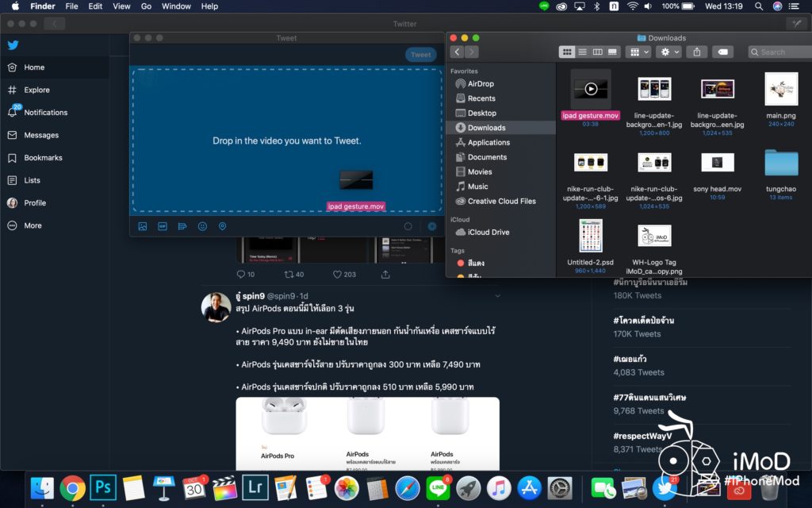Open the spin9 tweet options chevron
812x508 pixels.
[498, 296]
